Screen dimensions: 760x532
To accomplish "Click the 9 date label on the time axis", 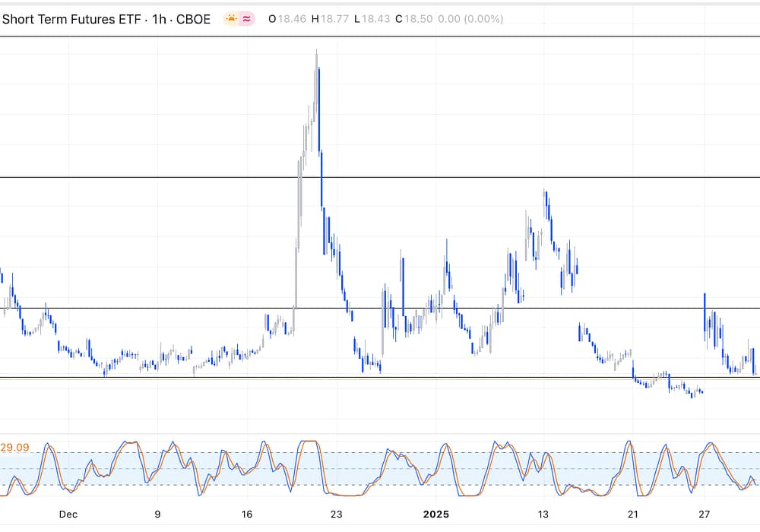I will tap(157, 514).
